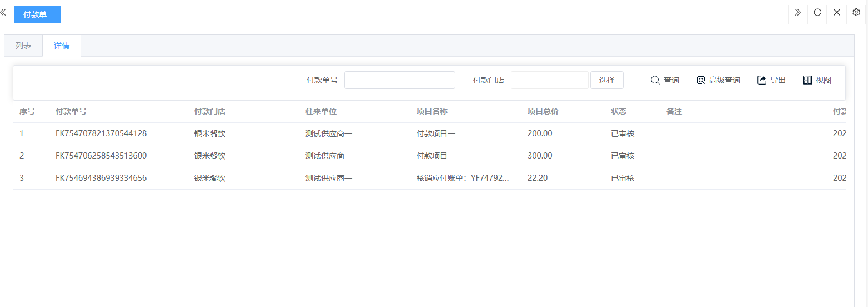The height and width of the screenshot is (307, 868).
Task: Select the 详情 tab
Action: pyautogui.click(x=62, y=46)
